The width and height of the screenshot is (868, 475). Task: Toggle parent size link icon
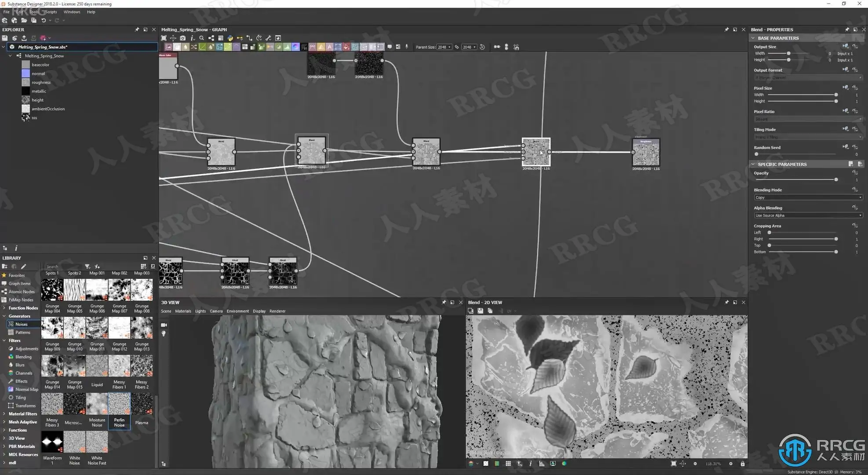coord(457,47)
